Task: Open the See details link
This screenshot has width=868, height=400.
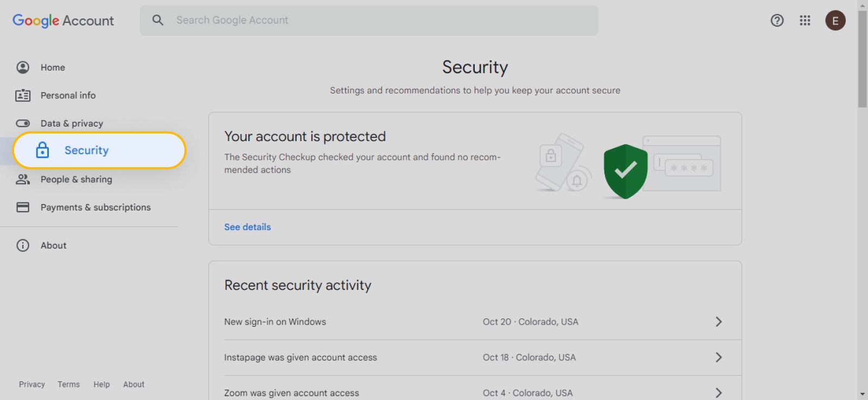Action: (x=247, y=227)
